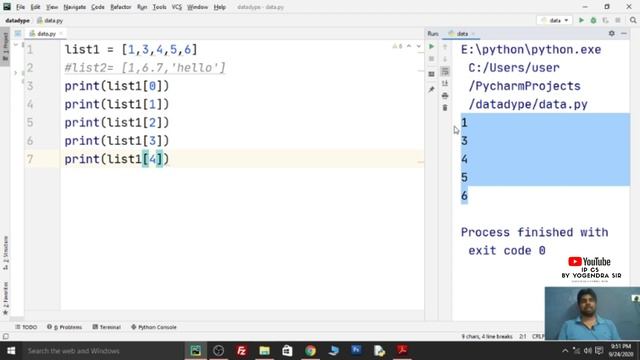Click the Windows taskbar search box
Viewport: 640px width, 360px height.
102,351
